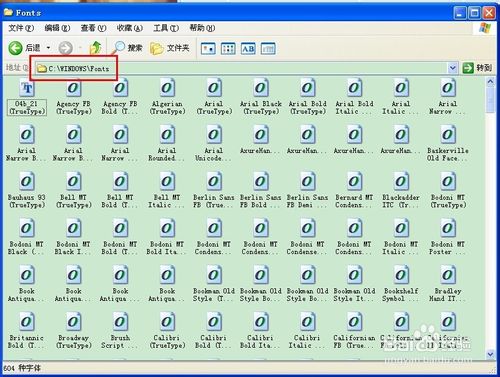Select the Agency FB (TrueType) font

(x=73, y=97)
